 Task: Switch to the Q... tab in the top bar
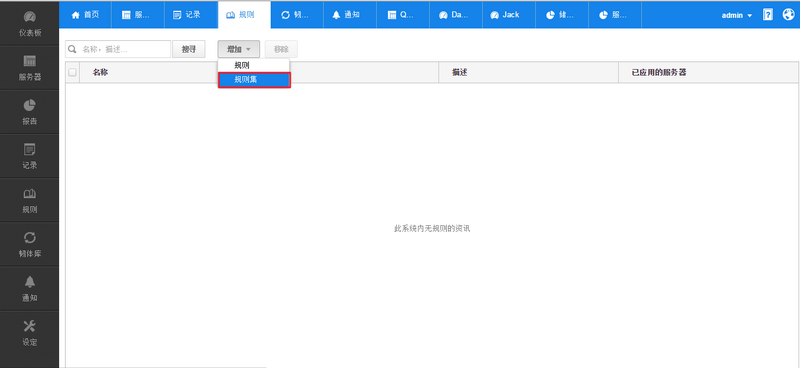click(x=403, y=15)
